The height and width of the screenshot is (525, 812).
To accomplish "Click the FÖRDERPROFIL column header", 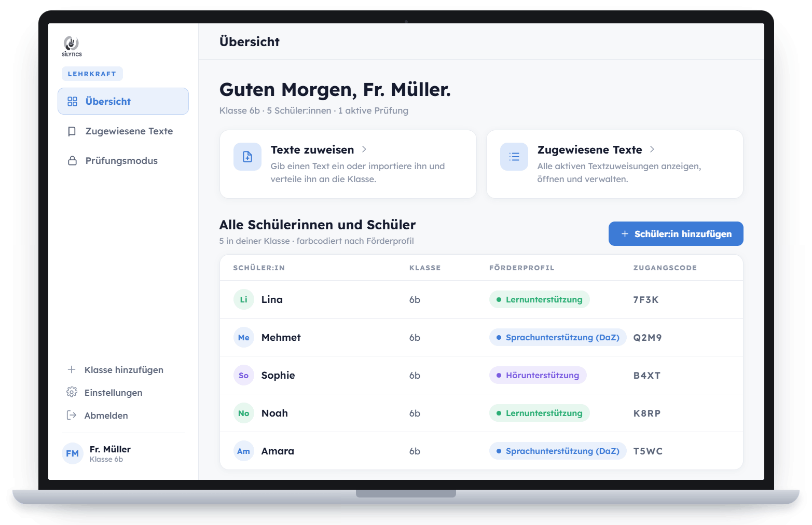I will tap(522, 268).
